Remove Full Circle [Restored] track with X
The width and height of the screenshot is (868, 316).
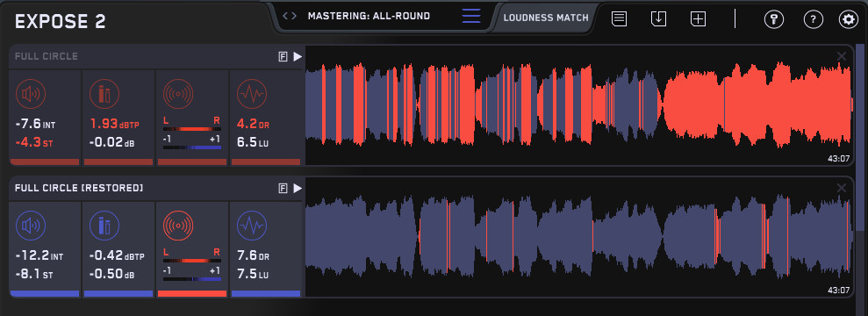tap(842, 188)
